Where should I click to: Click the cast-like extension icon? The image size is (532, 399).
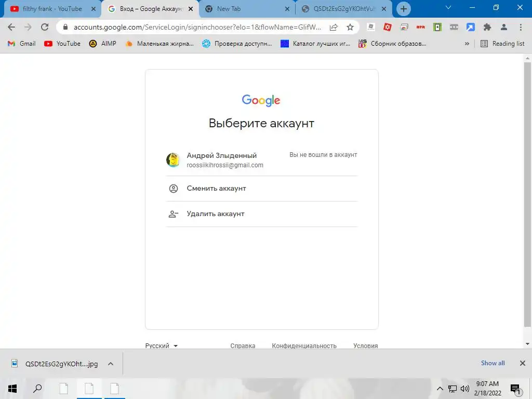404,27
